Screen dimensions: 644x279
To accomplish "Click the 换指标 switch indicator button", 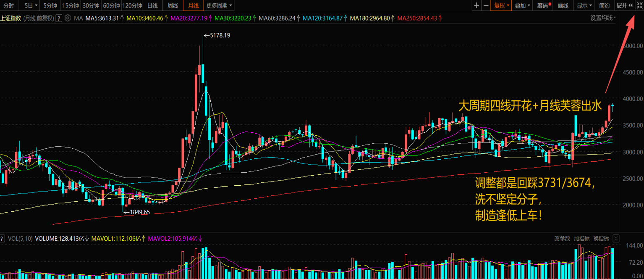I will point(601,239).
